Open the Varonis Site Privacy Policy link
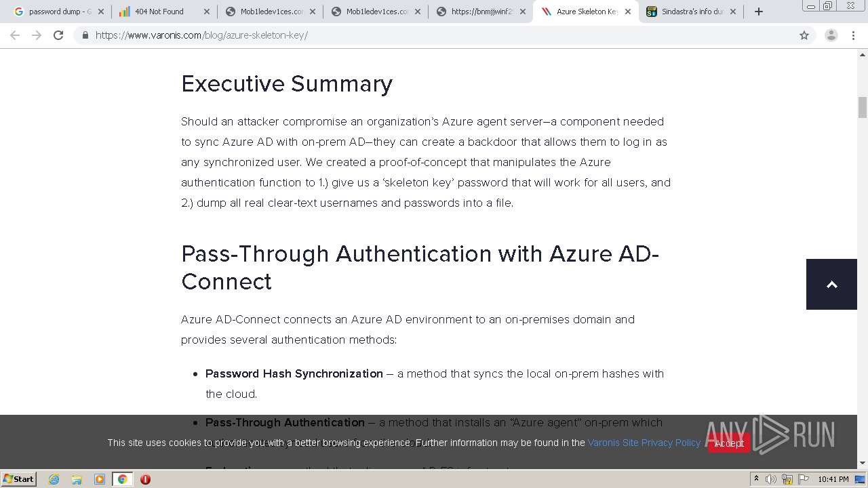 click(x=644, y=443)
